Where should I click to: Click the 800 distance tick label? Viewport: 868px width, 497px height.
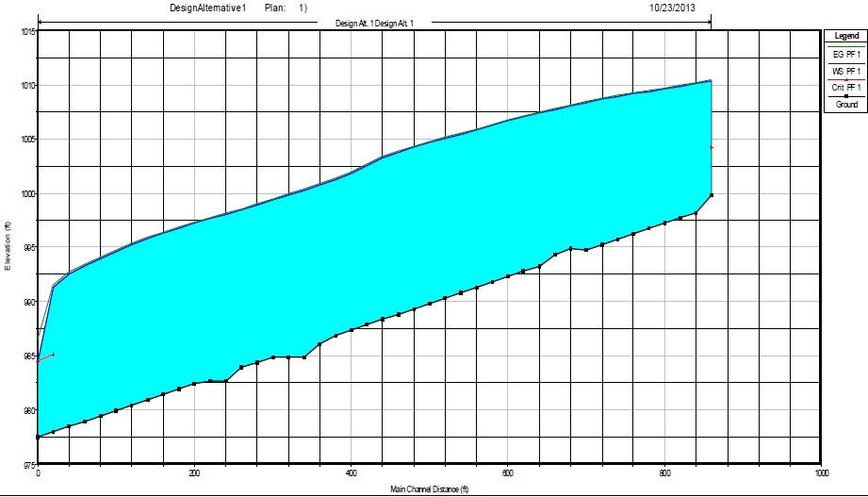click(x=664, y=474)
